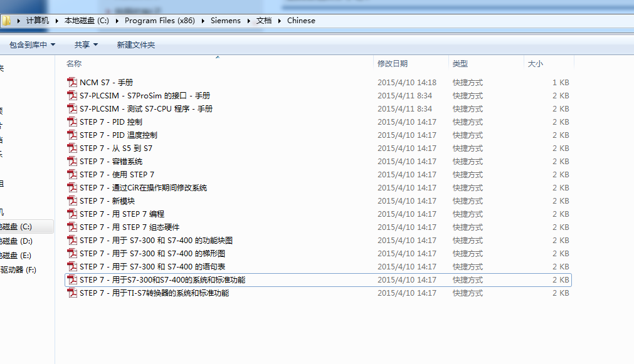Image resolution: width=634 pixels, height=364 pixels.
Task: Click PDF icon of STEP 7 - 用 STEP 7 编程
Action: tap(72, 214)
